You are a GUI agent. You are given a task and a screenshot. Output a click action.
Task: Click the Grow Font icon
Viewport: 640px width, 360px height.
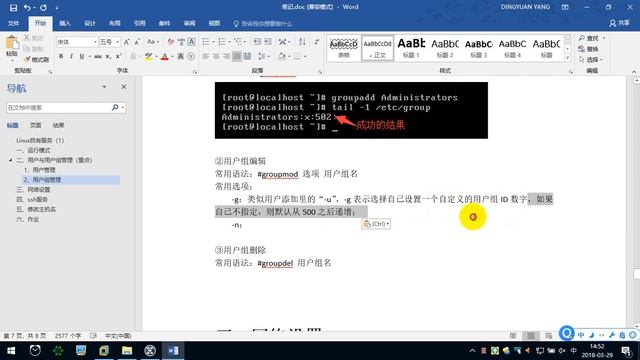coord(127,42)
